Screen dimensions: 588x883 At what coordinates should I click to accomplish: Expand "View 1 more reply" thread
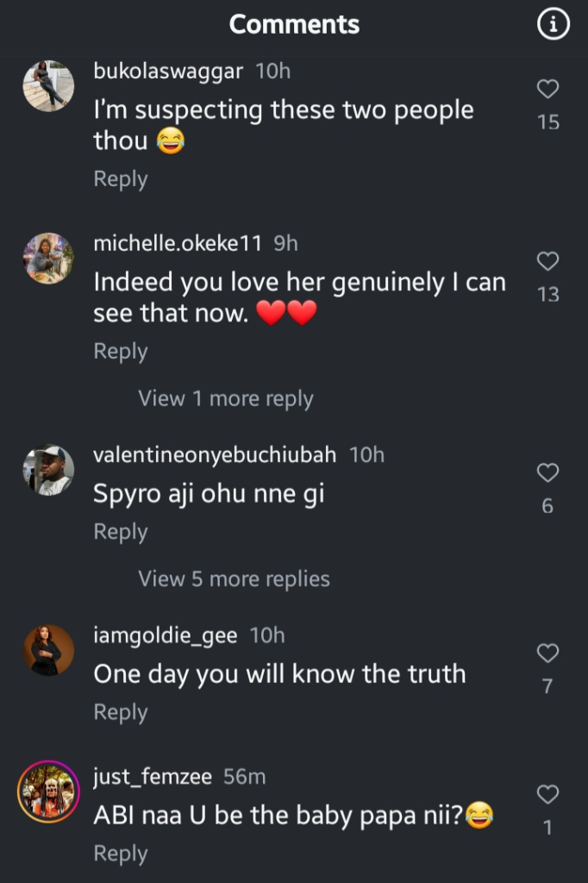226,398
